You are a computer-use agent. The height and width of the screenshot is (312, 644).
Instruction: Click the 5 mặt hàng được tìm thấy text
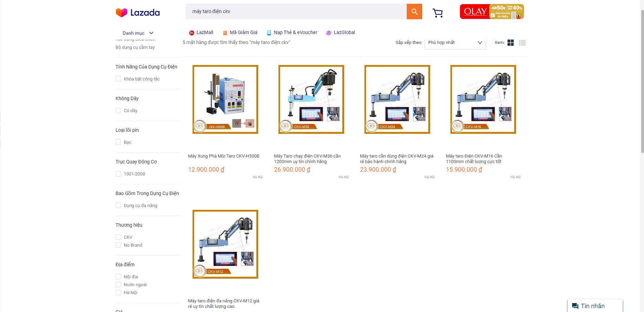click(236, 42)
